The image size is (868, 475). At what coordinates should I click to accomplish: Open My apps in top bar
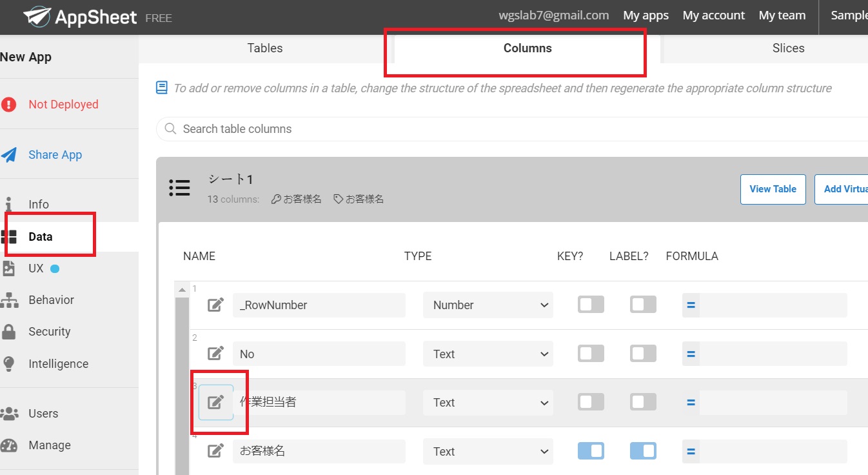pos(646,15)
